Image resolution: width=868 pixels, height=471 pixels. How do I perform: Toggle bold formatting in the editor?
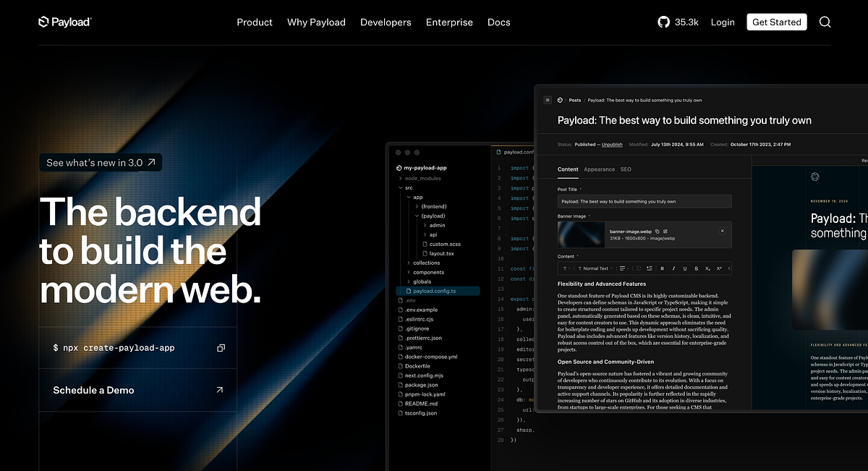pyautogui.click(x=662, y=268)
